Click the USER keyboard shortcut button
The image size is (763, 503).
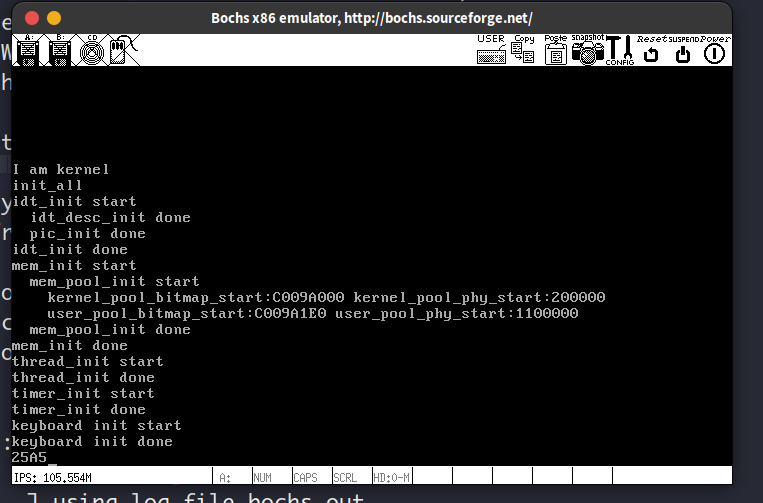[x=491, y=50]
